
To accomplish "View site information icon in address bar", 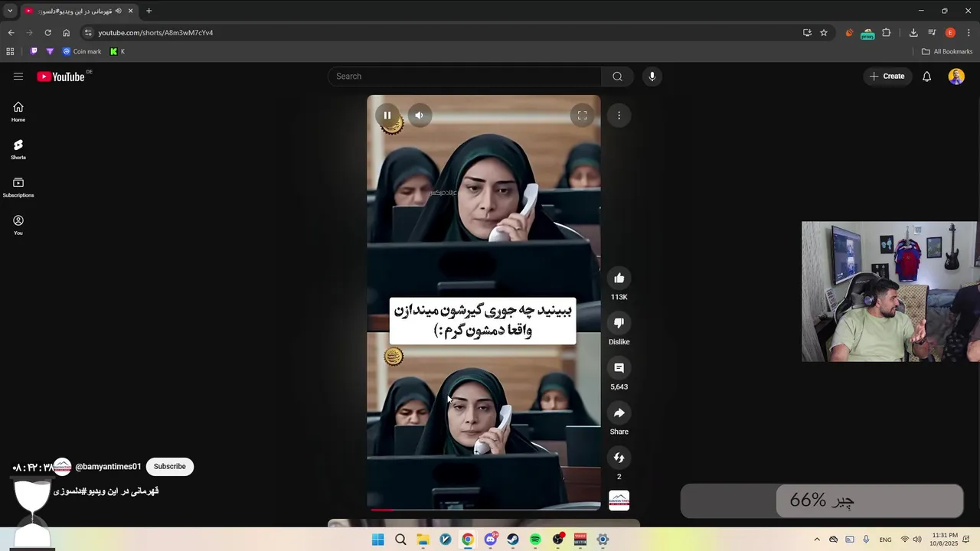I will point(88,33).
